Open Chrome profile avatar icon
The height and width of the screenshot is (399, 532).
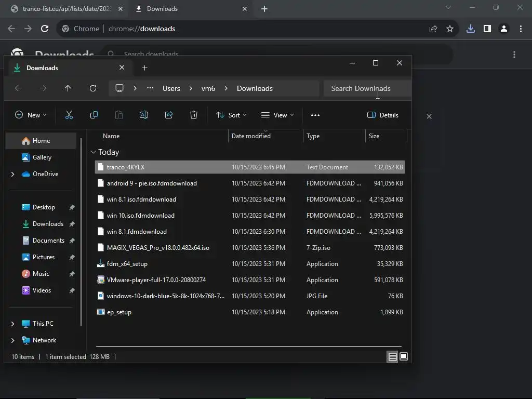point(504,29)
